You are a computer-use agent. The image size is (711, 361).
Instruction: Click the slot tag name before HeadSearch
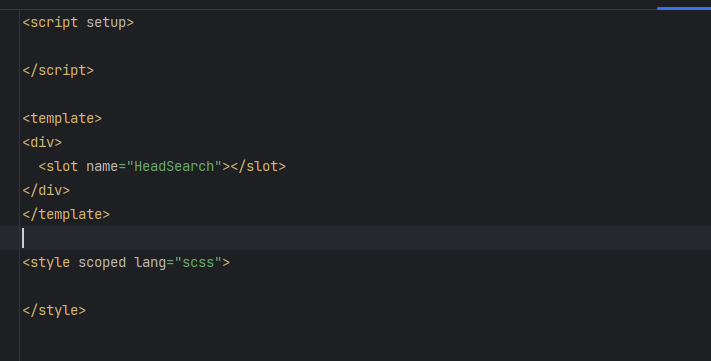(62, 166)
